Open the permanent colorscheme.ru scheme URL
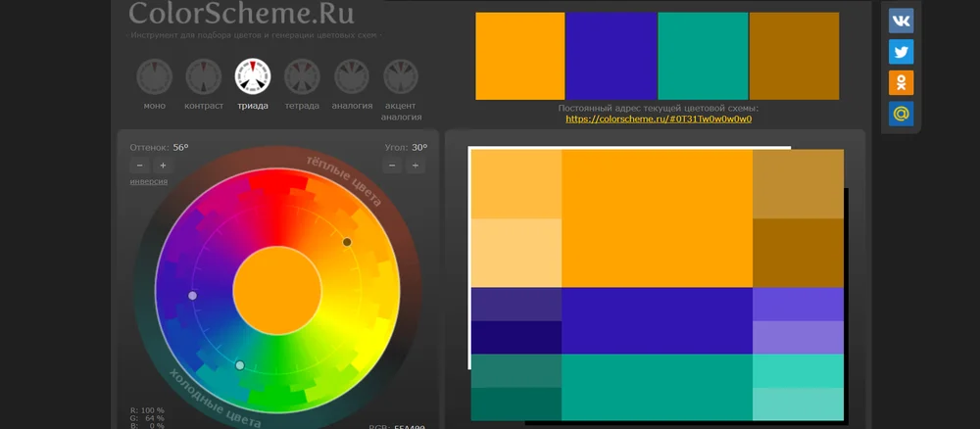980x429 pixels. 659,119
